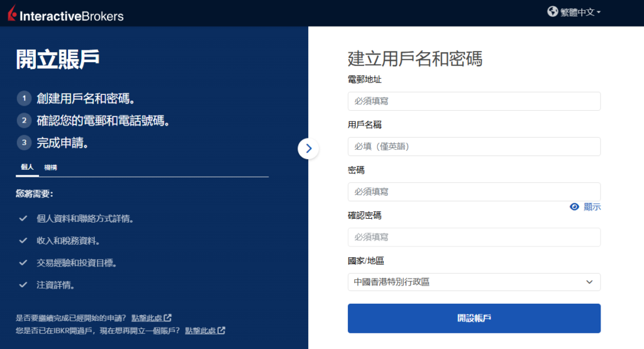Image resolution: width=644 pixels, height=349 pixels.
Task: Click checkmark beside 個人資料和聯絡方式詳情
Action: (23, 218)
